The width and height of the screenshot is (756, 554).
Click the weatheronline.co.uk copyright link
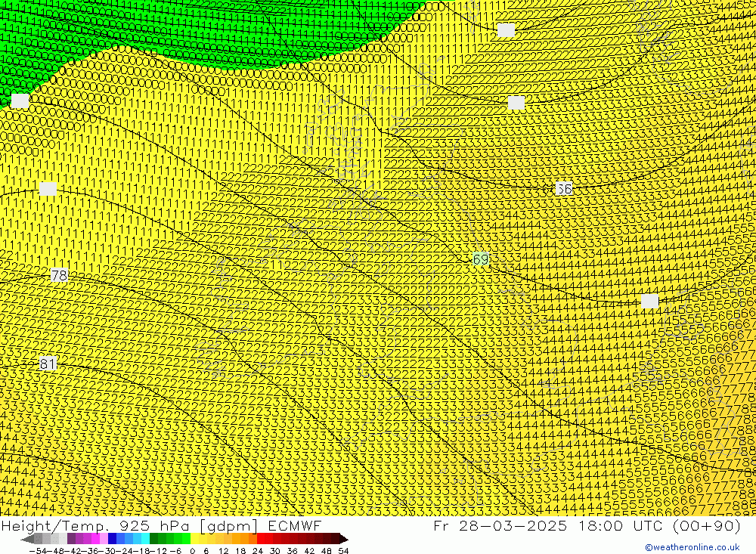(692, 547)
